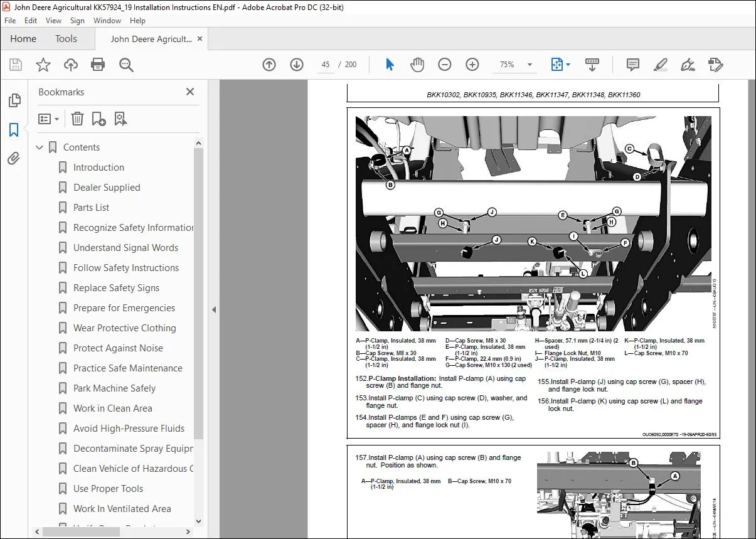Screen dimensions: 756x539
Task: Open Page Thumbnails panel
Action: click(x=14, y=100)
